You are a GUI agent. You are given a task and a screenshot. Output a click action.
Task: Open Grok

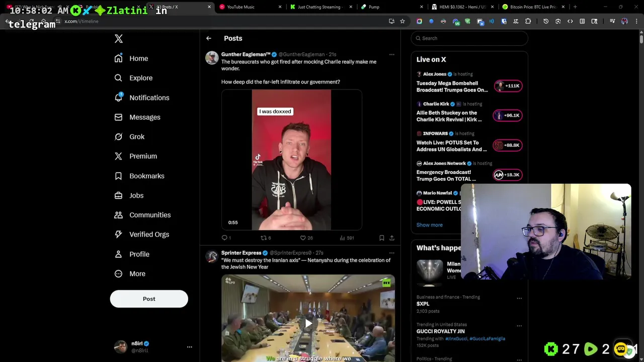pos(129,137)
